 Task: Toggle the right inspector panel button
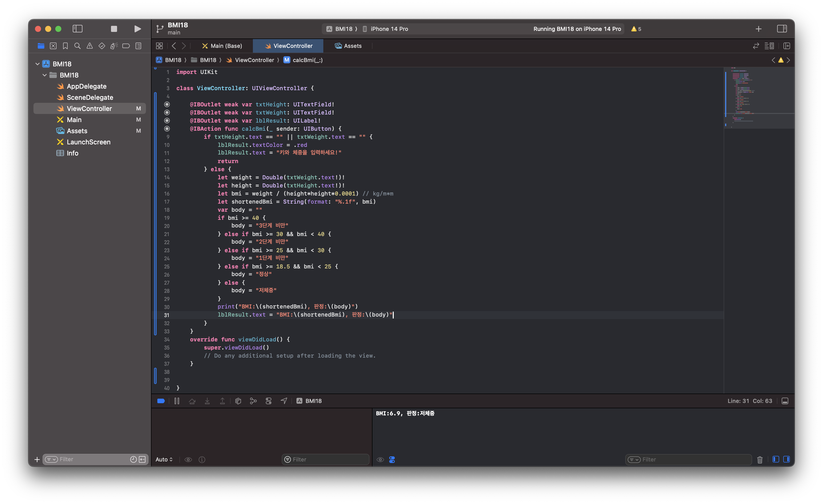click(x=782, y=29)
